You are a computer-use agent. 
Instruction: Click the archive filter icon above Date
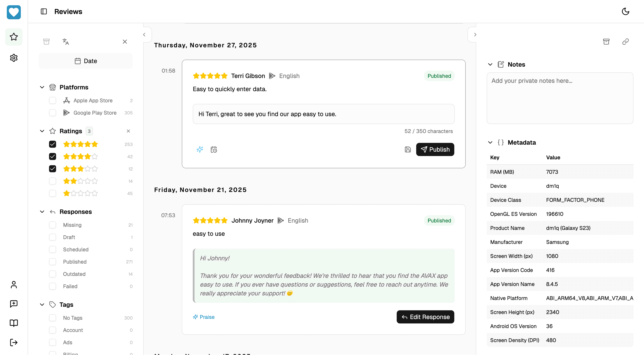click(x=46, y=42)
